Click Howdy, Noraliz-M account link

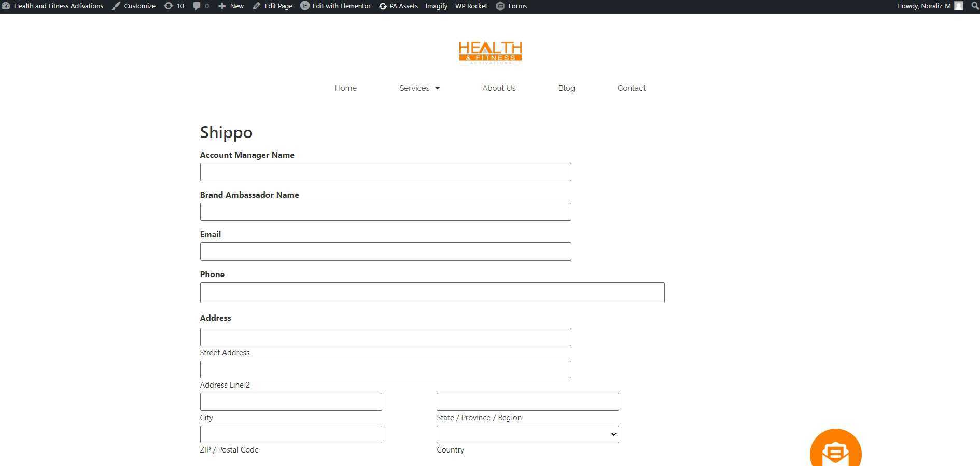click(x=924, y=6)
